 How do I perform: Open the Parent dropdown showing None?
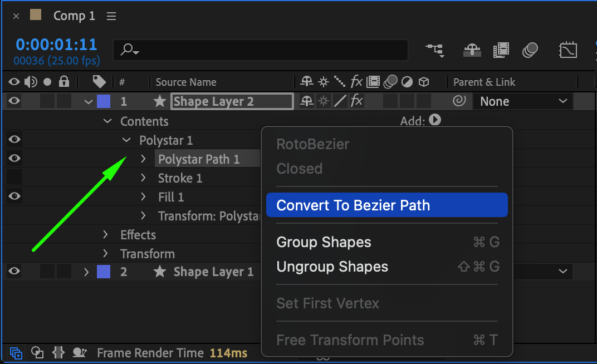(524, 101)
